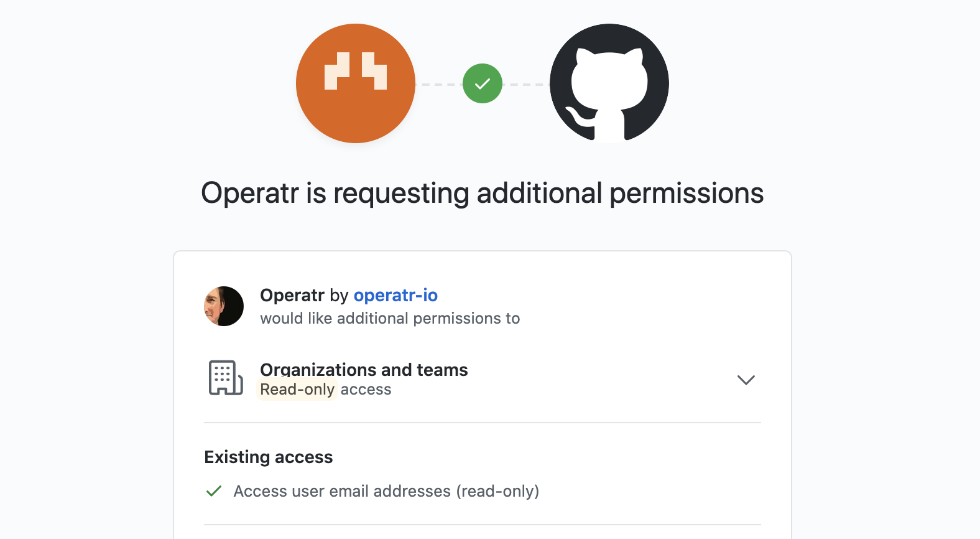The image size is (980, 539).
Task: Click the highlighted Read-only label
Action: click(297, 390)
